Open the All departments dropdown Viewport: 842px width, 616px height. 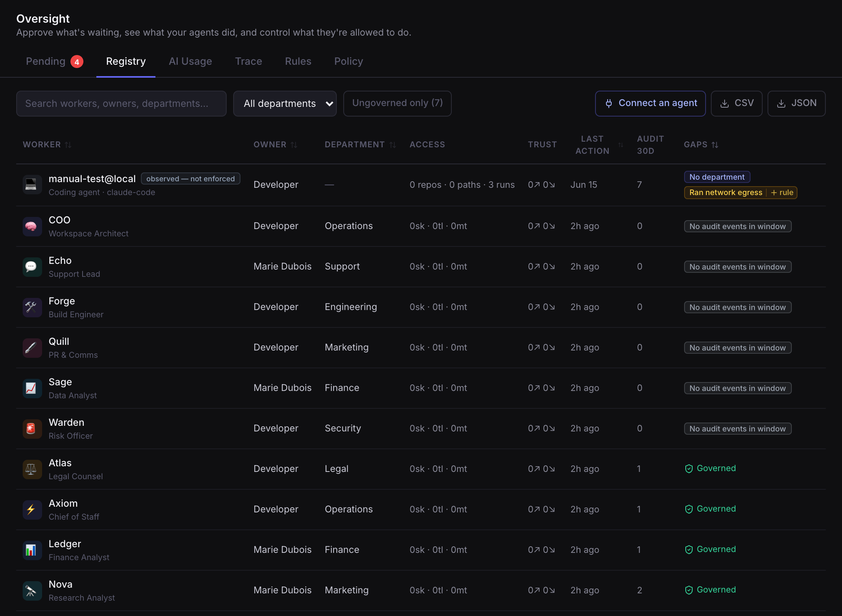tap(285, 104)
